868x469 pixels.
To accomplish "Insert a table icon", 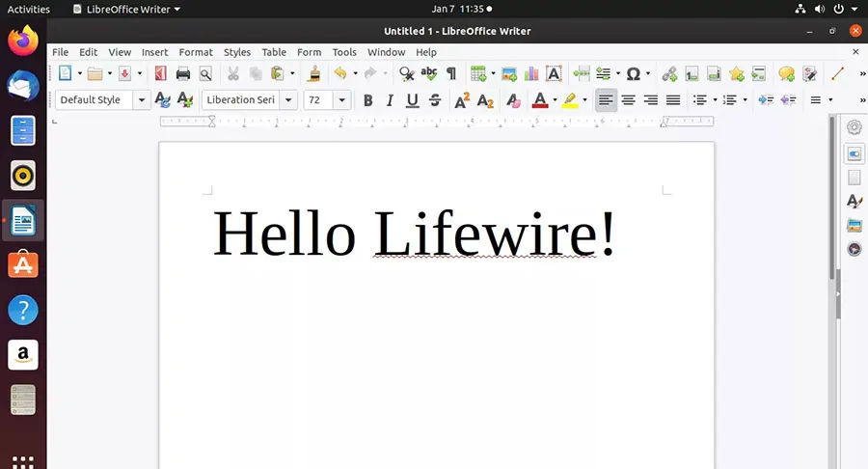I will coord(478,73).
